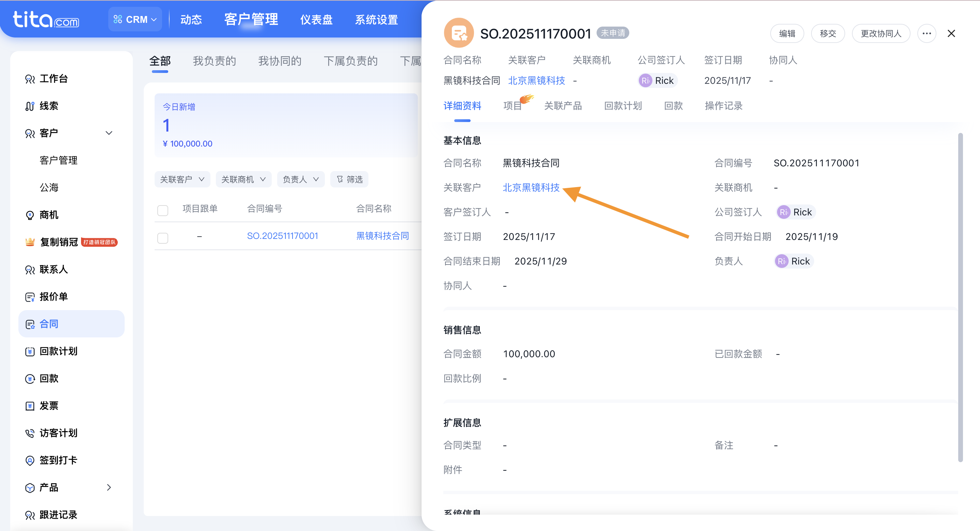
Task: Select the 跟进记录 follow-up records icon
Action: (x=59, y=515)
